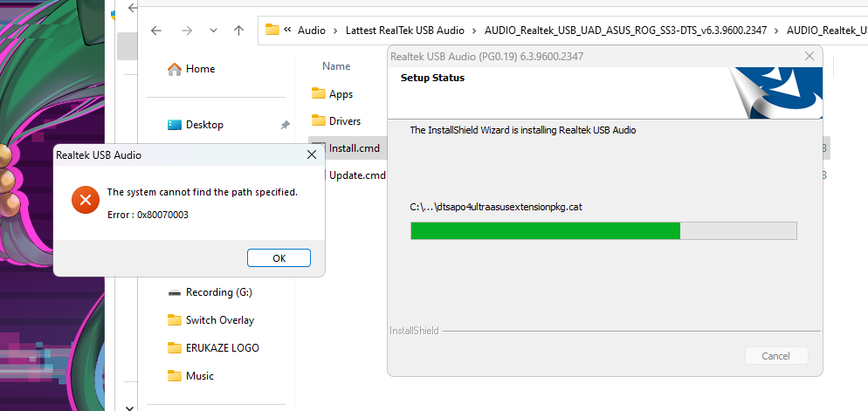Click the Switch Overlay folder icon

175,319
